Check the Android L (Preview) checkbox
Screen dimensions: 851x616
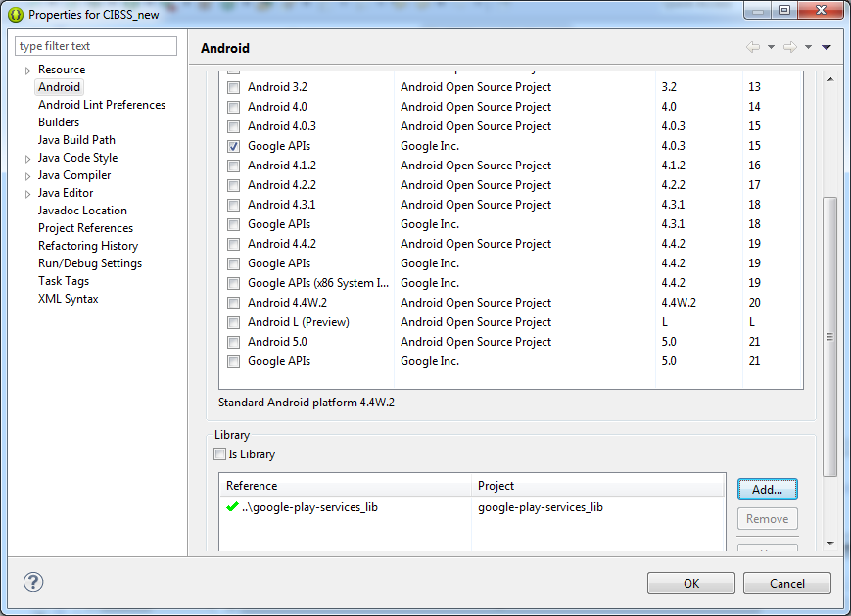pos(233,322)
